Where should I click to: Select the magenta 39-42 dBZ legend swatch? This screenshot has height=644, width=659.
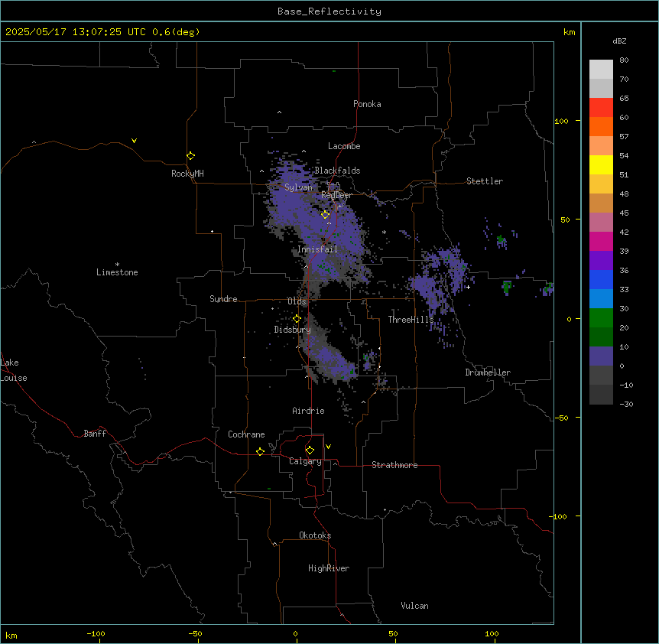tap(601, 241)
